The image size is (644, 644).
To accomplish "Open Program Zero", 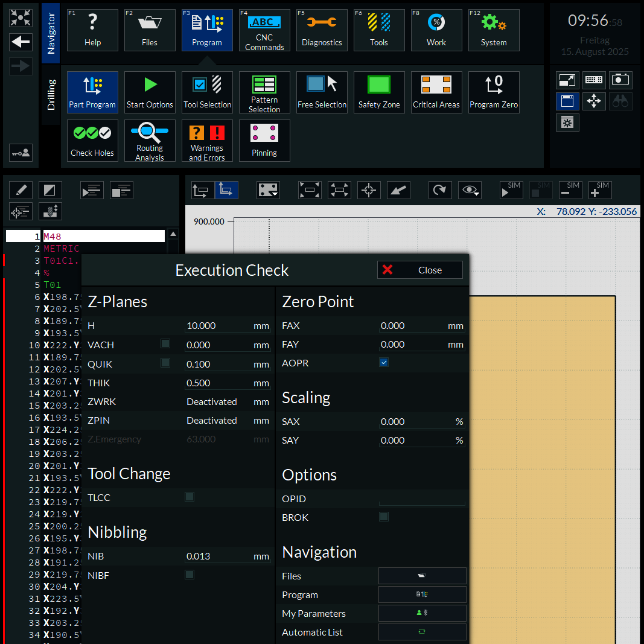I will click(x=494, y=92).
